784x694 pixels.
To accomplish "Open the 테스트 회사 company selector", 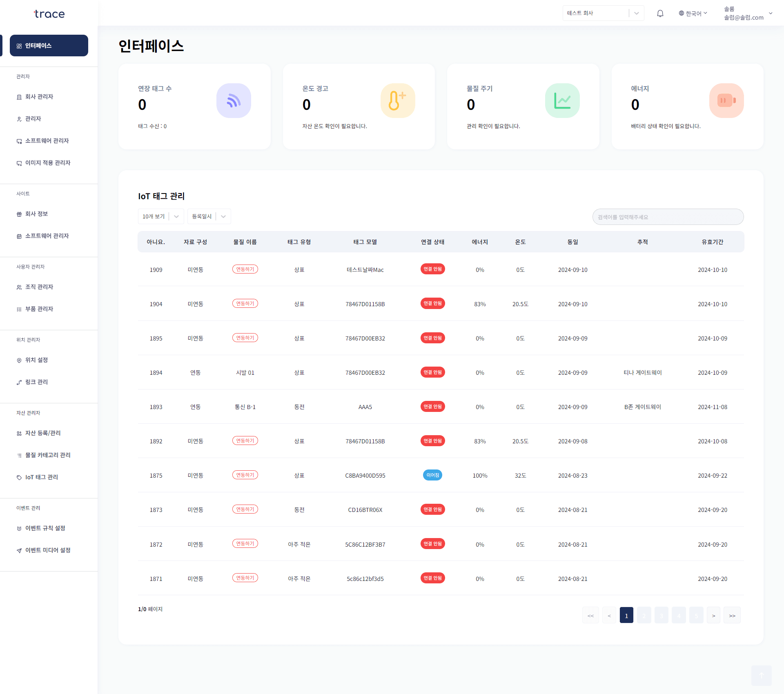I will (x=603, y=13).
